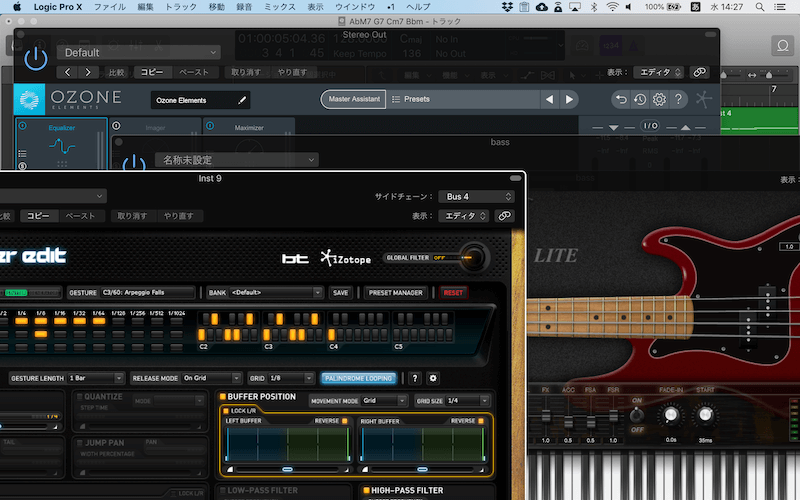Viewport: 800px width, 500px height.
Task: Click the SAVE button
Action: point(340,292)
